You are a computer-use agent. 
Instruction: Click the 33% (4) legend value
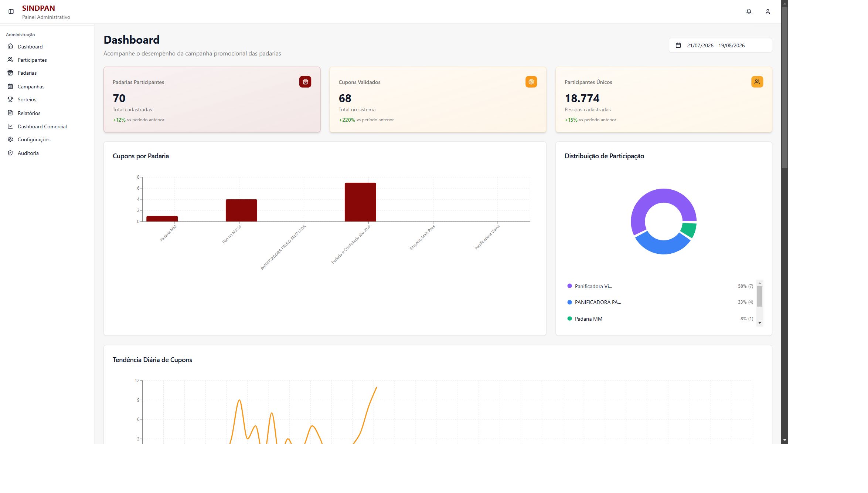745,302
